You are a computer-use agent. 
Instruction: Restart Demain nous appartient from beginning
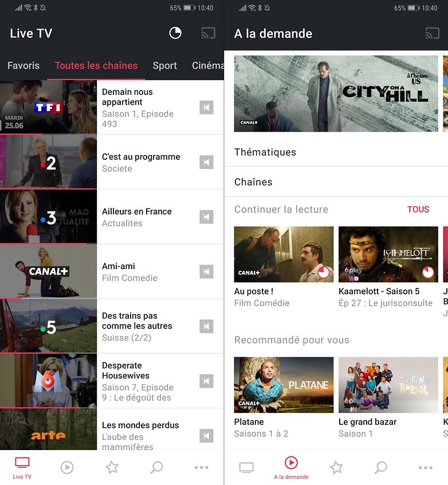click(206, 108)
